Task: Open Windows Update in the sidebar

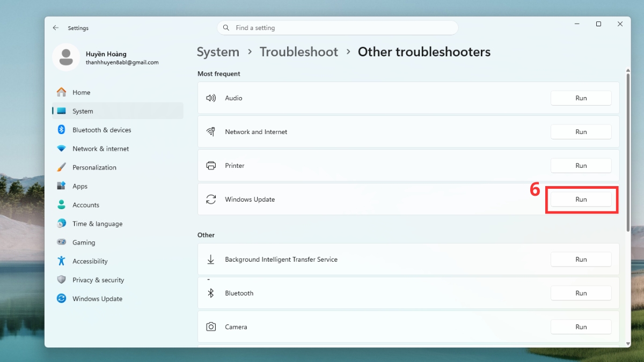Action: click(x=118, y=299)
